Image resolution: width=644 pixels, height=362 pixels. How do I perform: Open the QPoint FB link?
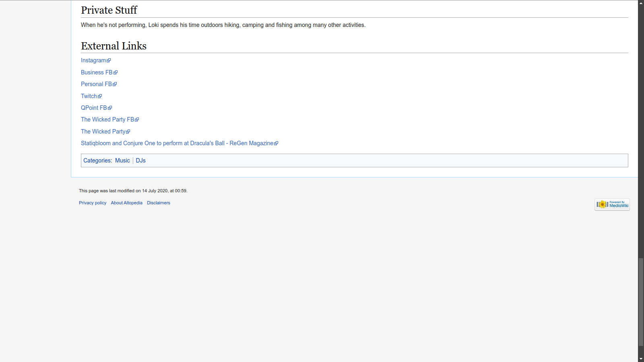pos(94,108)
